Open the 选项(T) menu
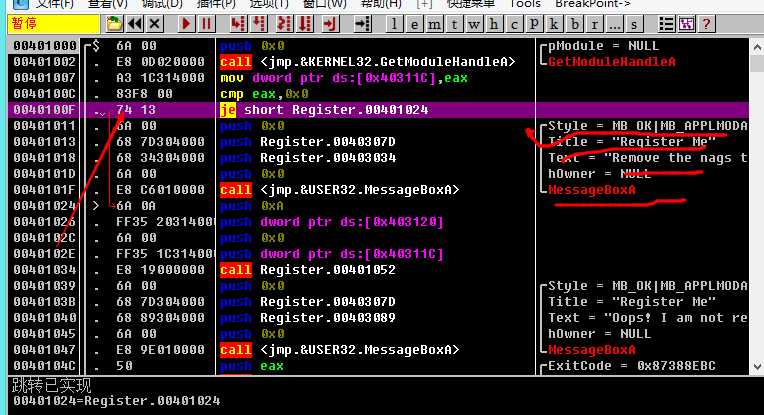 point(269,4)
